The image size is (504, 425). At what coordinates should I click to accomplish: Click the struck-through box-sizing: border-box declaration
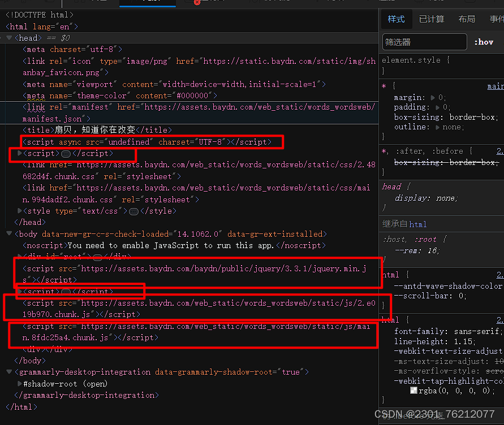[x=447, y=163]
